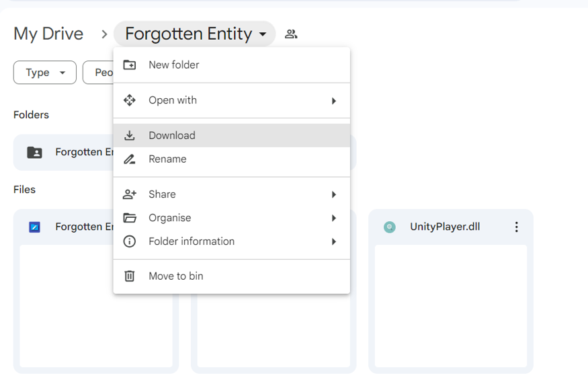The image size is (588, 388).
Task: Click the New folder icon in menu
Action: pos(130,65)
